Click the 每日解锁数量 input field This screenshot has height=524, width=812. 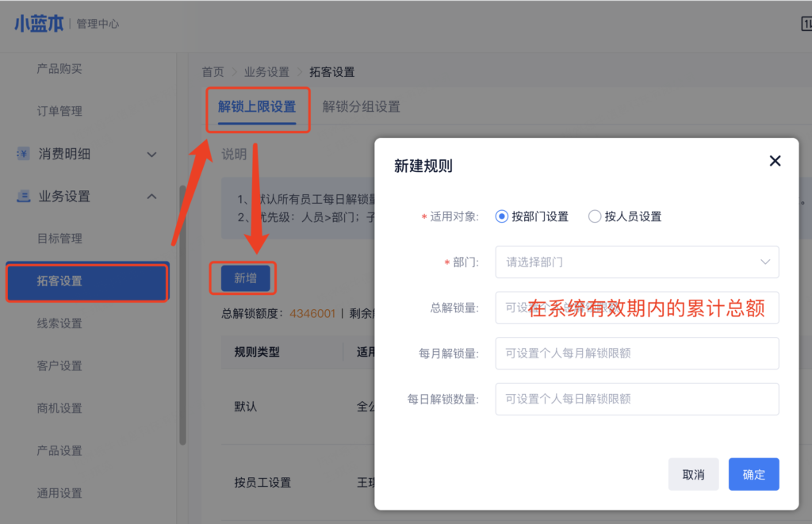[637, 399]
